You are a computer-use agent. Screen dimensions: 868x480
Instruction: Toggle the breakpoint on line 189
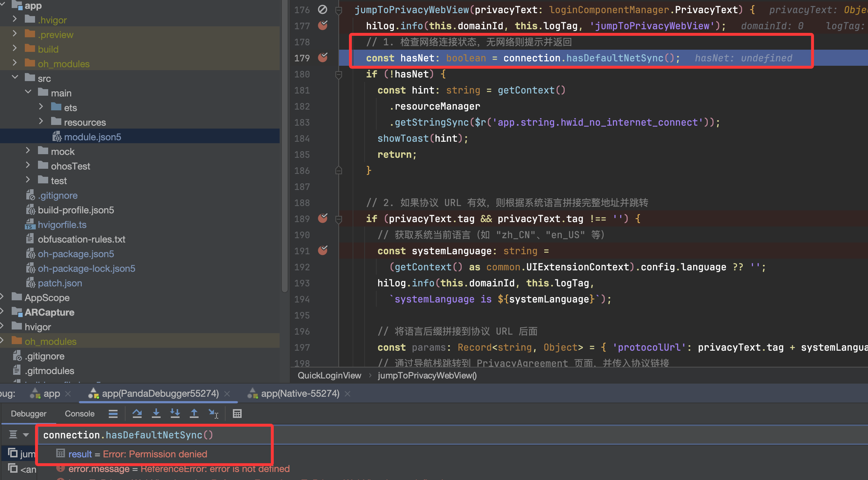(x=323, y=218)
